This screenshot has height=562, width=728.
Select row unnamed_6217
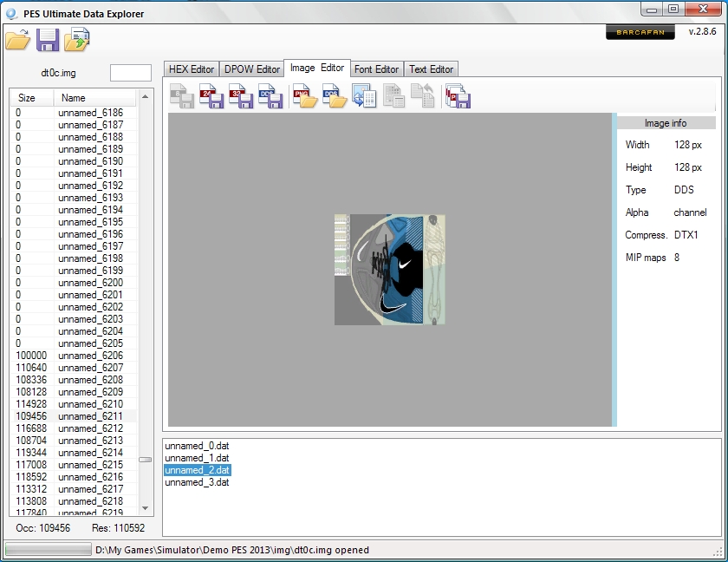(74, 489)
